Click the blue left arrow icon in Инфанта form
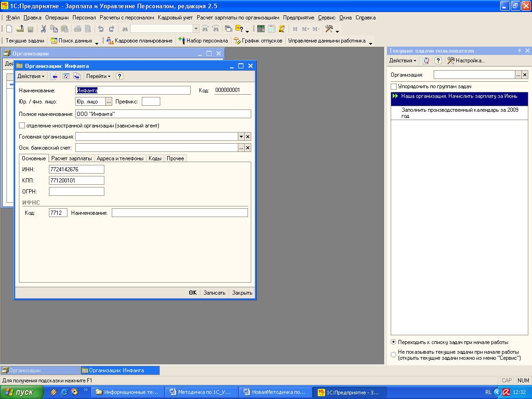Screen dimensions: 532x399 54,76
